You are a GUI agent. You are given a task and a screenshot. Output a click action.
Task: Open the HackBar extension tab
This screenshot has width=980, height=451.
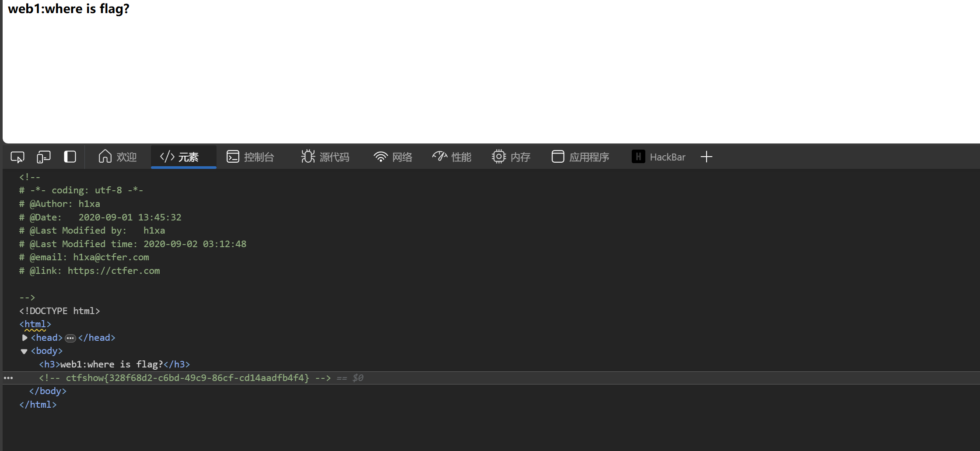tap(659, 157)
